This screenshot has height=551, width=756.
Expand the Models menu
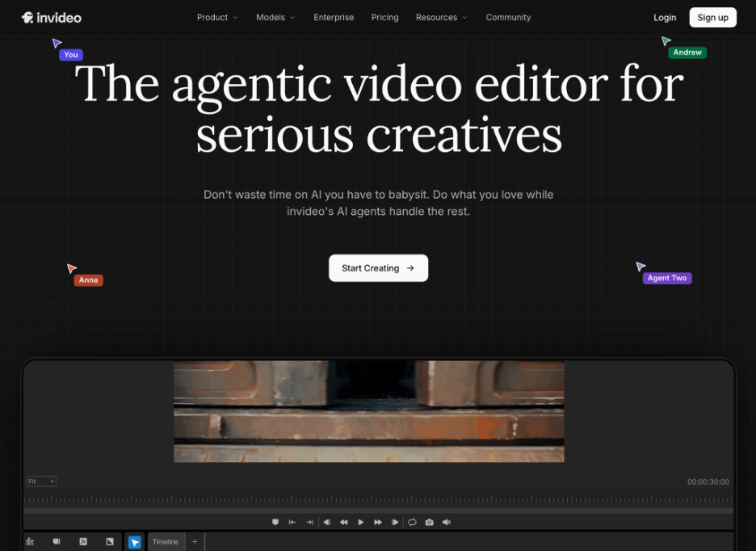pyautogui.click(x=275, y=17)
